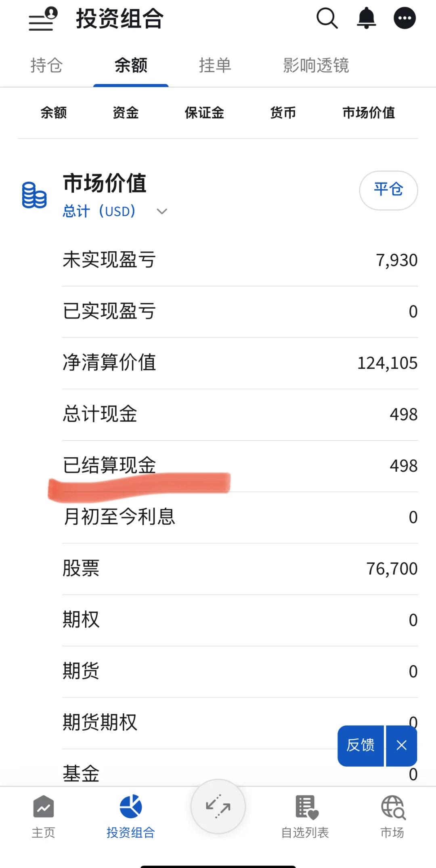This screenshot has width=436, height=868.
Task: Open notifications bell icon
Action: click(x=366, y=19)
